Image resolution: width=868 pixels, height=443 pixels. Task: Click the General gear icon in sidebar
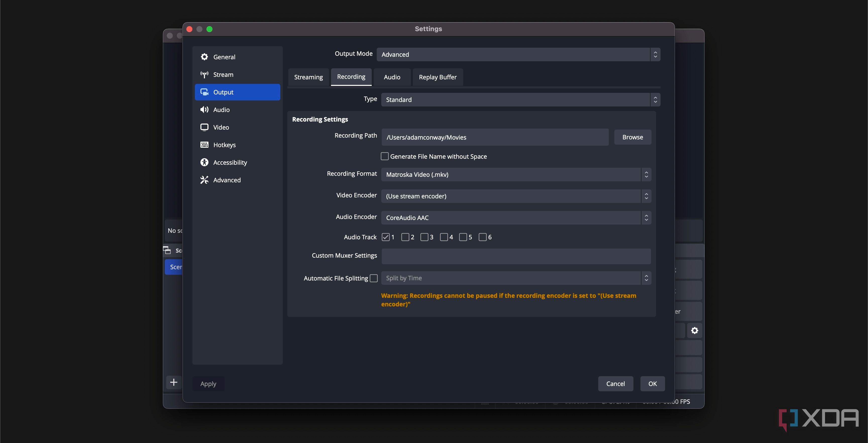204,57
